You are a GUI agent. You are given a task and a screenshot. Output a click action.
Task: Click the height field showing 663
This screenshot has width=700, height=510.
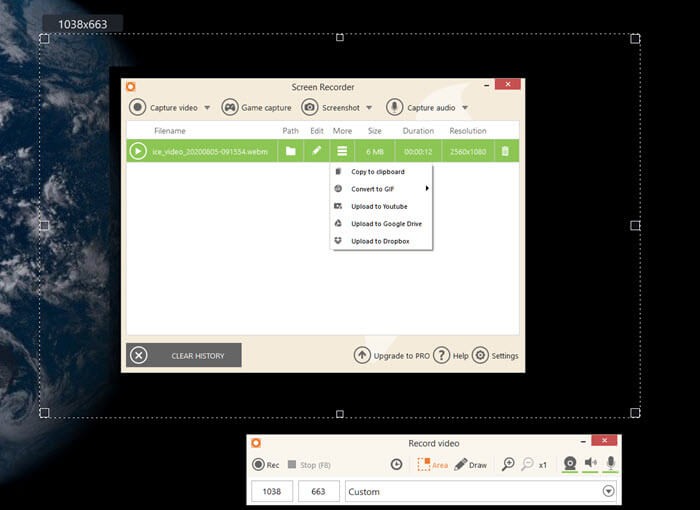(x=318, y=491)
